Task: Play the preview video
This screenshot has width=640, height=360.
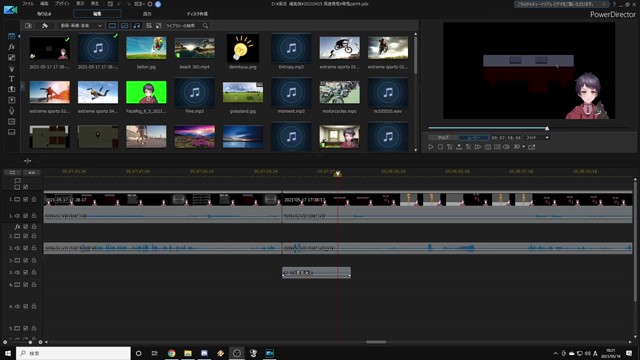Action: (x=431, y=147)
